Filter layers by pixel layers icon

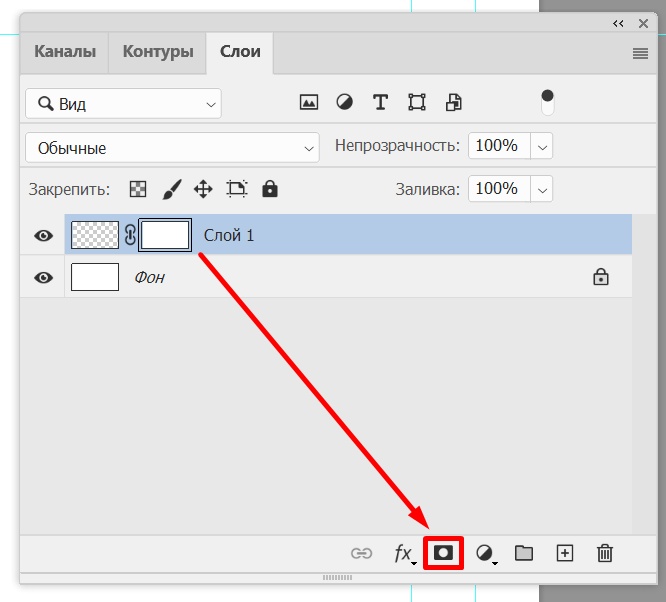click(x=309, y=102)
